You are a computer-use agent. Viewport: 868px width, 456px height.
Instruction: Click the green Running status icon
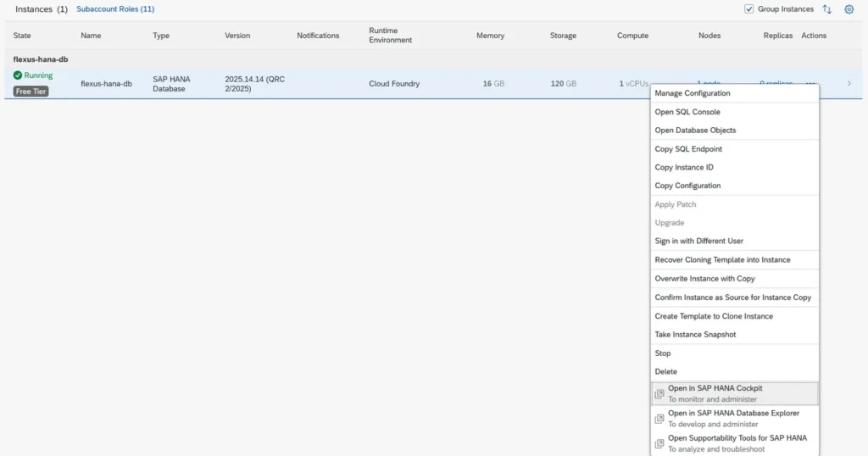pyautogui.click(x=18, y=75)
